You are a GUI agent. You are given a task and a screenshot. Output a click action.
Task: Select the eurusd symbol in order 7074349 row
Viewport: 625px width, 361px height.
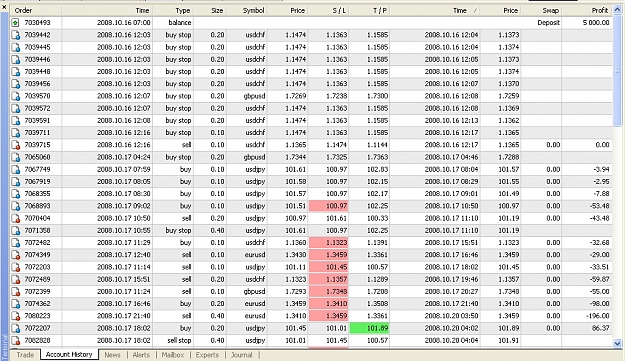(x=255, y=255)
